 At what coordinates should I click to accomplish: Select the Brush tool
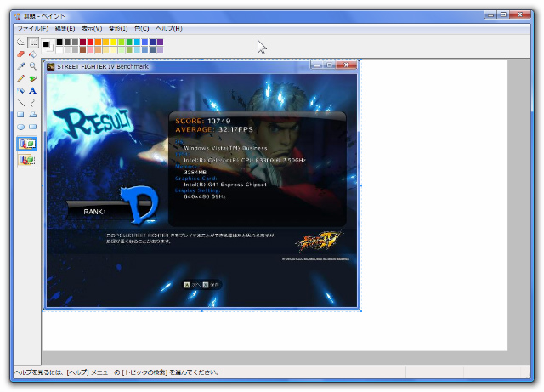tap(33, 78)
